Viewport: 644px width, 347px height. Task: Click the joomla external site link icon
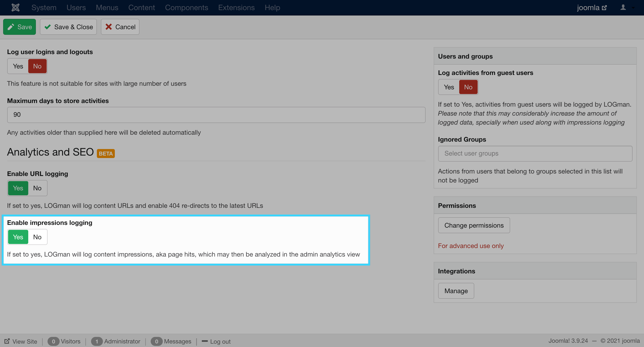(604, 8)
